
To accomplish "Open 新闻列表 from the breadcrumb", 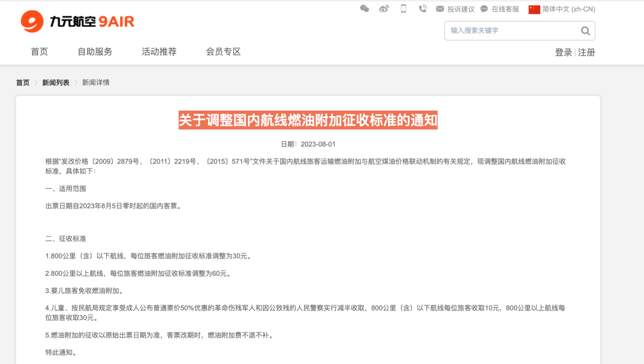I will click(57, 82).
